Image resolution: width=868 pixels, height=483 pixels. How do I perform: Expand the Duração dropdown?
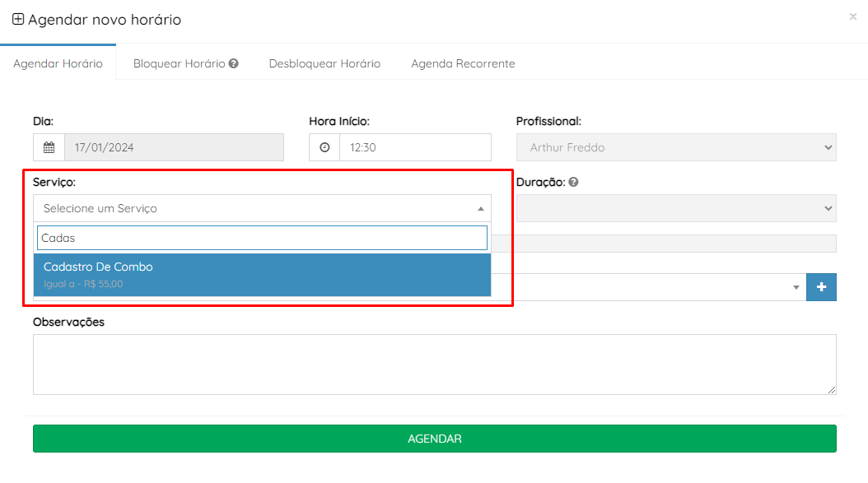click(x=675, y=208)
